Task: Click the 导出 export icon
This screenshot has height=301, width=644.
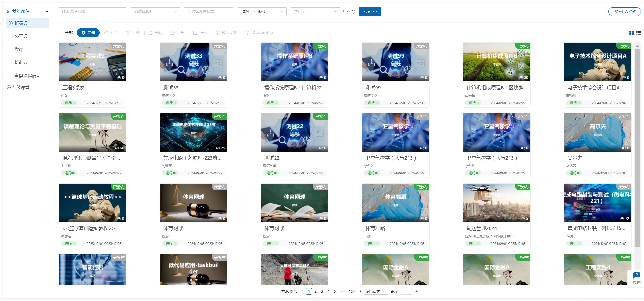Action: (173, 33)
